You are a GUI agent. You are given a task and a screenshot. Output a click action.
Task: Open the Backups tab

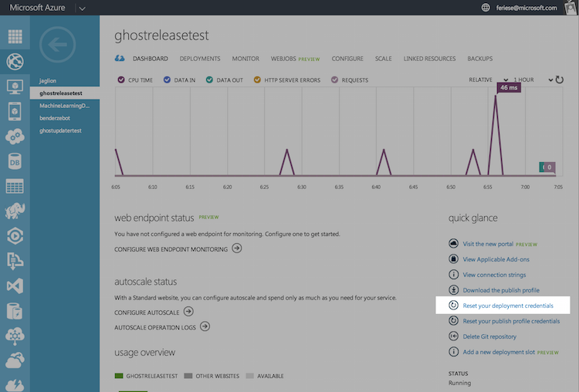(480, 59)
